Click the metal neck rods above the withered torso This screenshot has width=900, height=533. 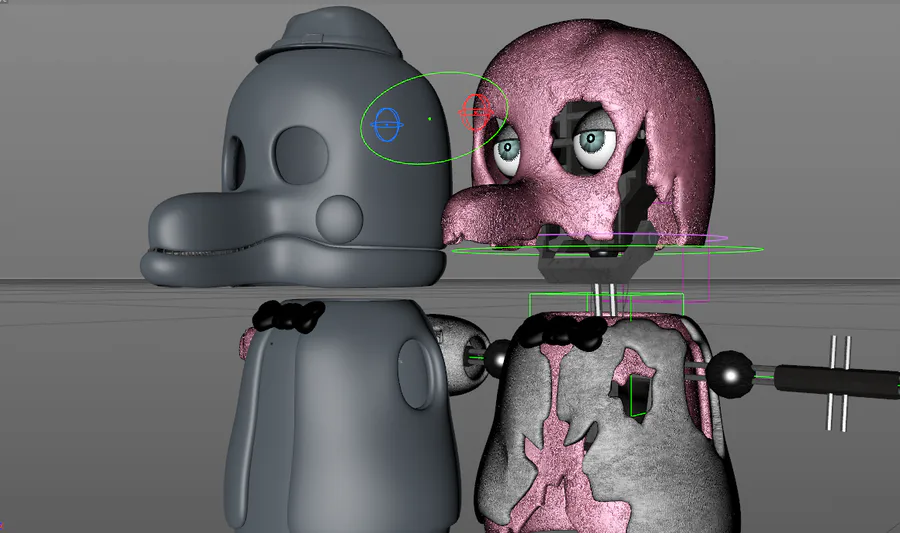[606, 298]
